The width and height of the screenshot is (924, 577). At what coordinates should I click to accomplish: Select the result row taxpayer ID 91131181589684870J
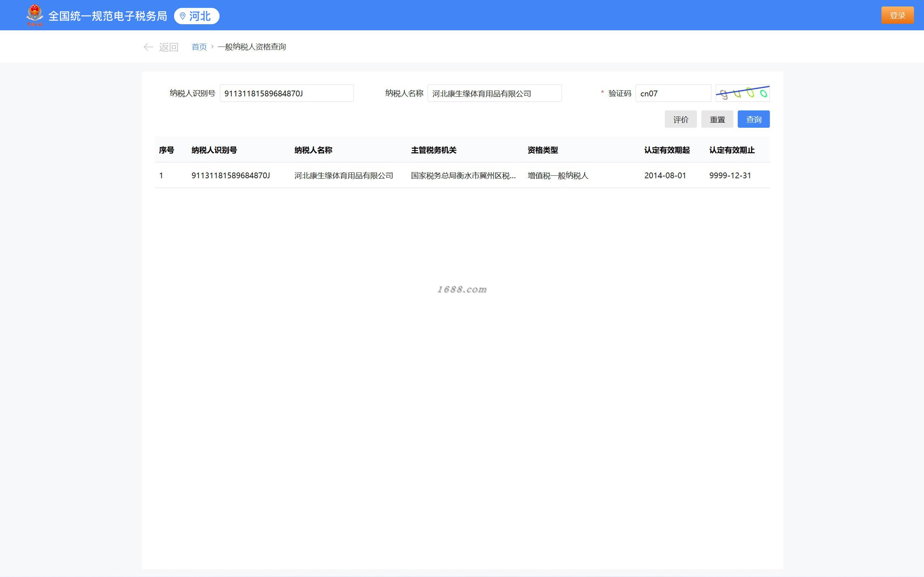pyautogui.click(x=231, y=175)
